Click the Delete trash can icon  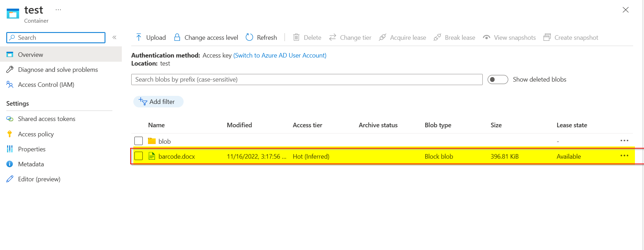point(296,37)
